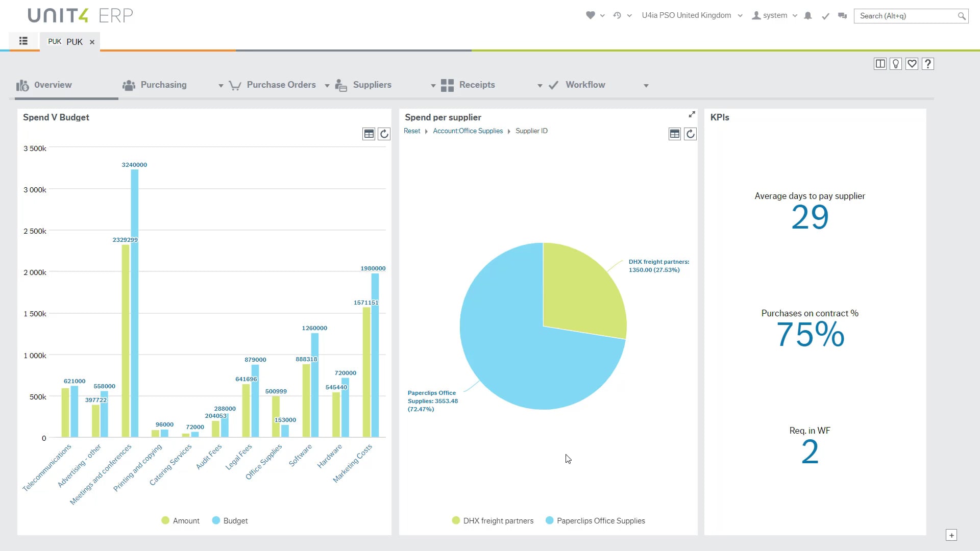
Task: Open the split-view layout icon
Action: [x=880, y=63]
